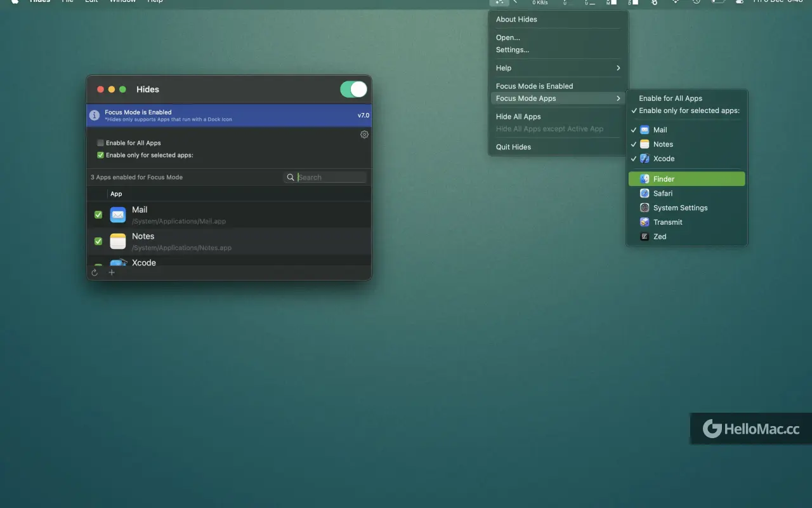Turn off the main Hides toggle switch
The width and height of the screenshot is (812, 508).
coord(353,90)
